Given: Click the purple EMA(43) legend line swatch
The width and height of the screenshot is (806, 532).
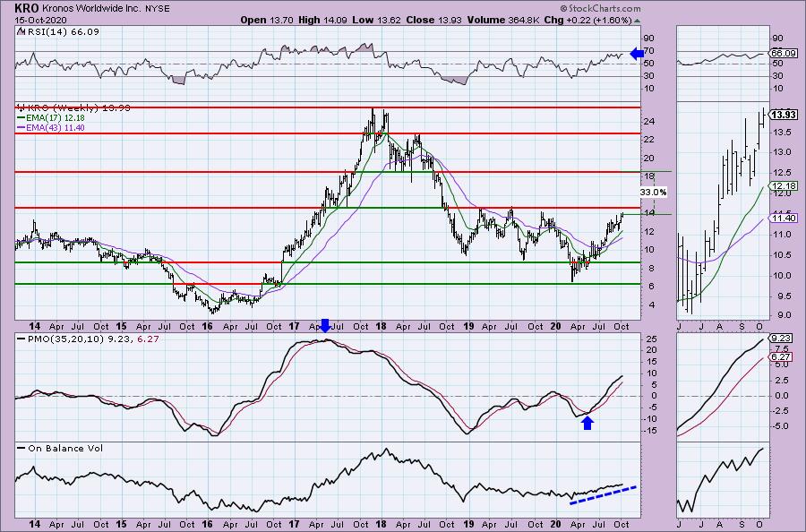Looking at the screenshot, I should 21,127.
